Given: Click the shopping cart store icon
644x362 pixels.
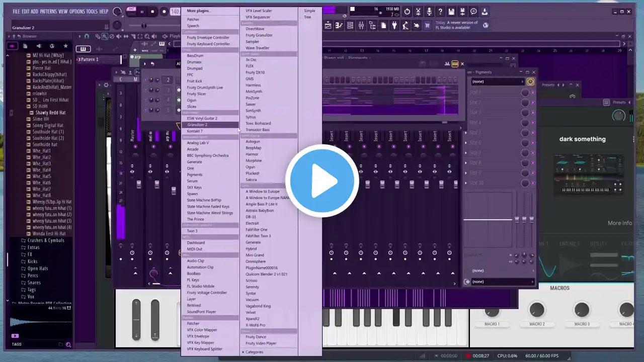Looking at the screenshot, I should click(x=428, y=25).
